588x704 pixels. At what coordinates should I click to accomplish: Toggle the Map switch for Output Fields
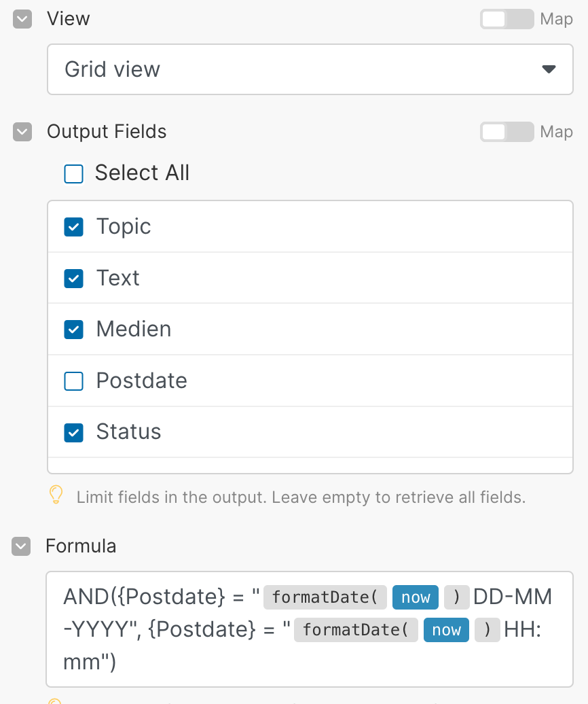pyautogui.click(x=507, y=132)
